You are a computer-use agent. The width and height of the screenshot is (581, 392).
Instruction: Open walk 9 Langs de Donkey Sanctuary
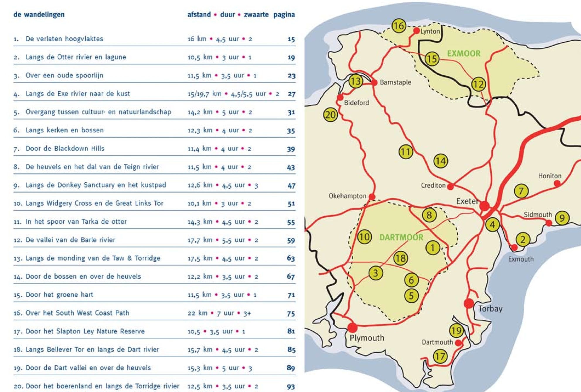coord(96,185)
